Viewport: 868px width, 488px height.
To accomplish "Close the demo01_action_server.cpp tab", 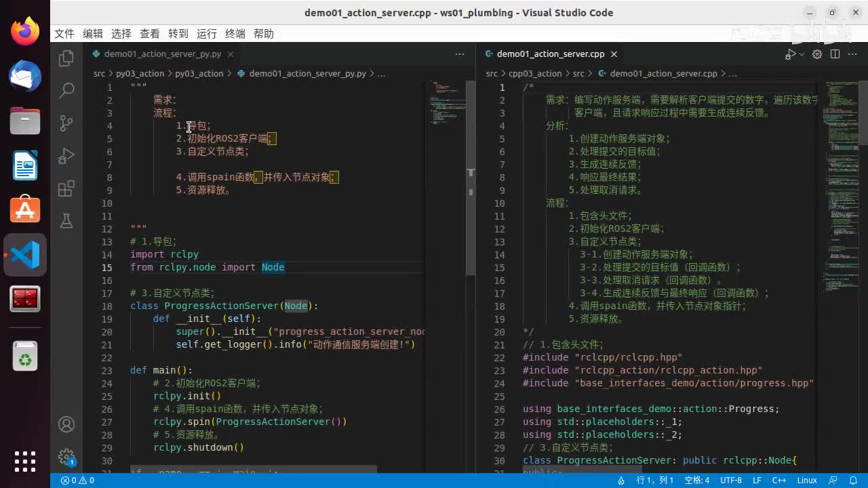I will pos(614,54).
